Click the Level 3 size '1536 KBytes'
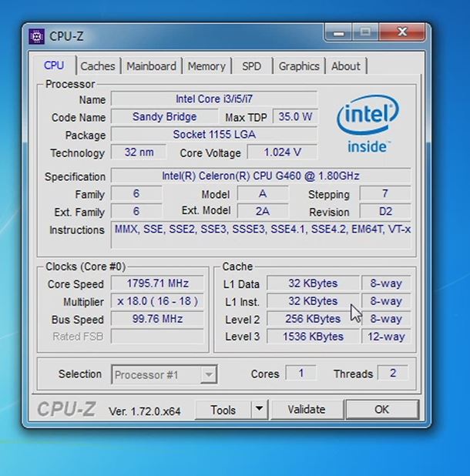 pos(313,337)
